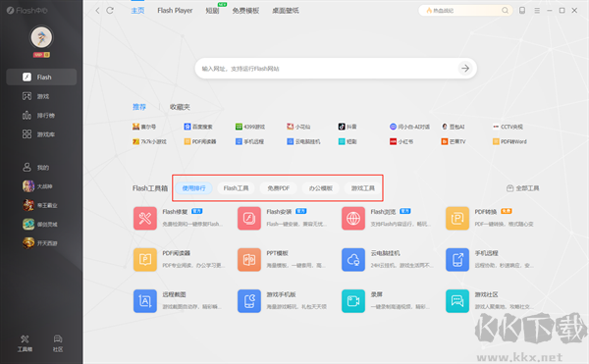Screen dimensions: 589x364
Task: Open the 社区 community at sidebar bottom
Action: click(x=58, y=343)
